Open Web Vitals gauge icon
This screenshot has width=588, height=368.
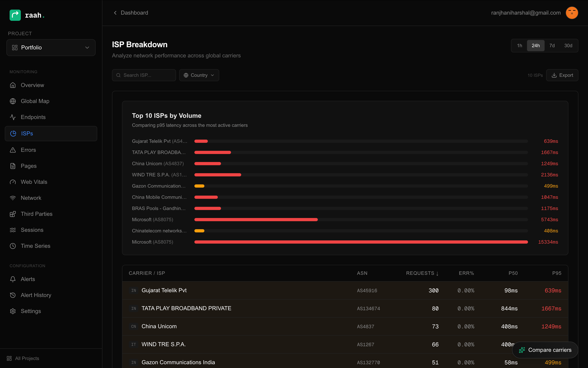pos(13,182)
